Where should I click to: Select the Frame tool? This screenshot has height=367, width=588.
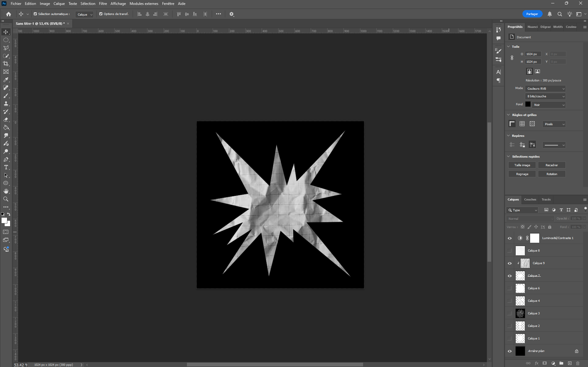click(6, 72)
